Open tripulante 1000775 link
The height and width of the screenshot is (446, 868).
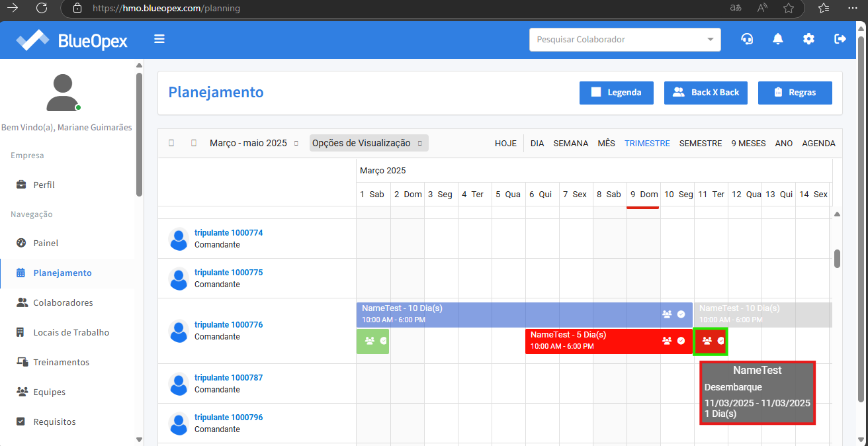pos(228,273)
